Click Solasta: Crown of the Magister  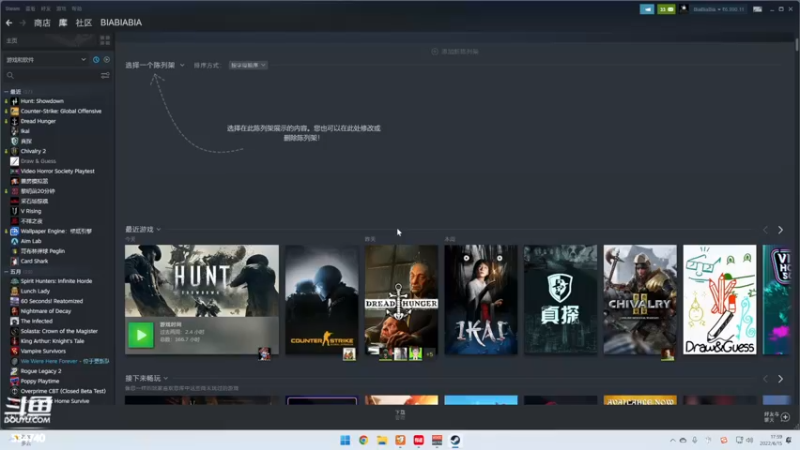[x=59, y=331]
